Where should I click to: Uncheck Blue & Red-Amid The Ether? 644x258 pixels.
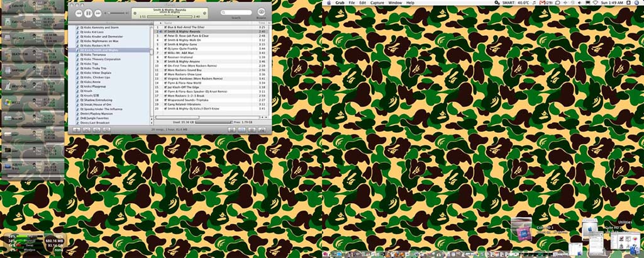coord(165,27)
